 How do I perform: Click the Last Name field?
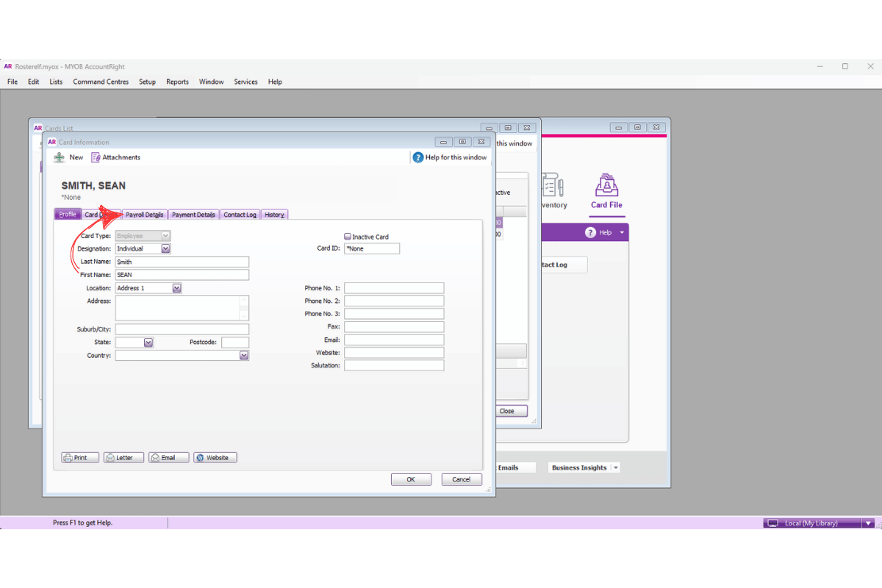(x=182, y=262)
